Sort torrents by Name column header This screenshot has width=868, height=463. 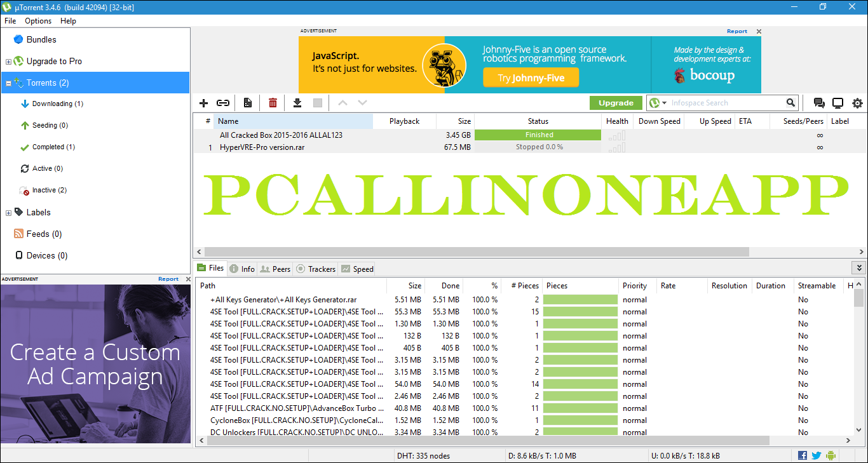[x=293, y=121]
